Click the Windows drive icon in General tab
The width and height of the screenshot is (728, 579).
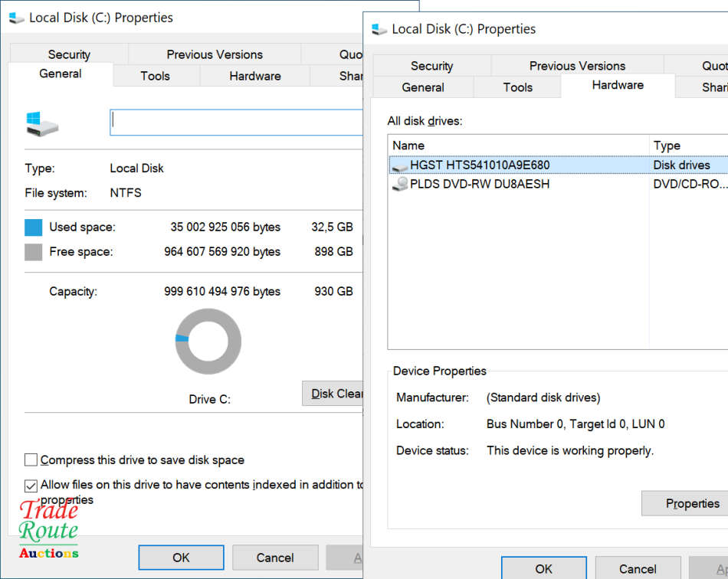click(x=41, y=124)
